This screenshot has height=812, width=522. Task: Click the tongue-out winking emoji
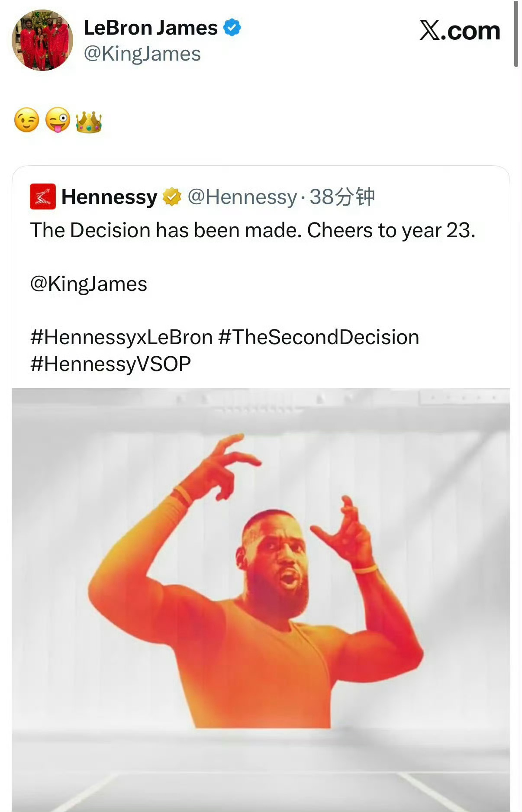(x=58, y=120)
